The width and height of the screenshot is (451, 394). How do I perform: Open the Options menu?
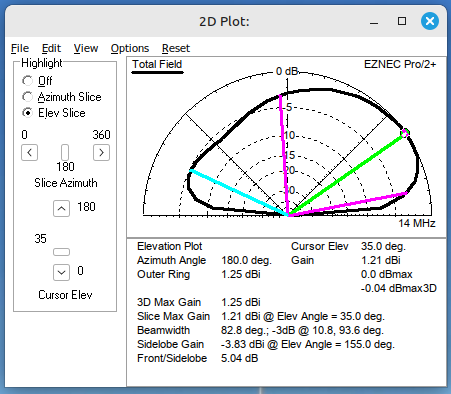[x=130, y=48]
